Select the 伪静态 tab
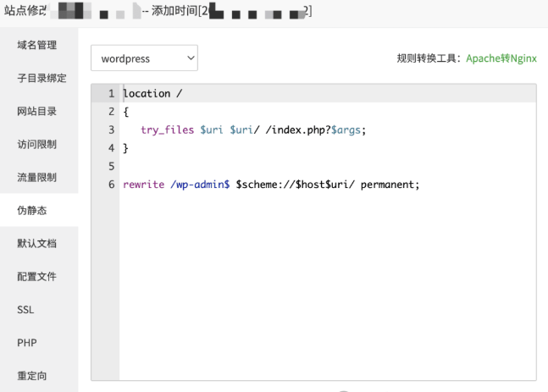The height and width of the screenshot is (392, 548). 32,211
